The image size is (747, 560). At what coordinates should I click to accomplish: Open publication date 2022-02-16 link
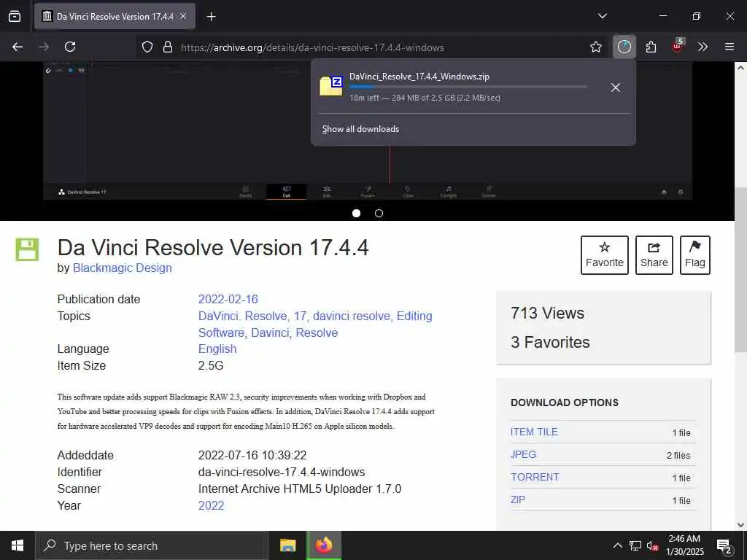228,299
